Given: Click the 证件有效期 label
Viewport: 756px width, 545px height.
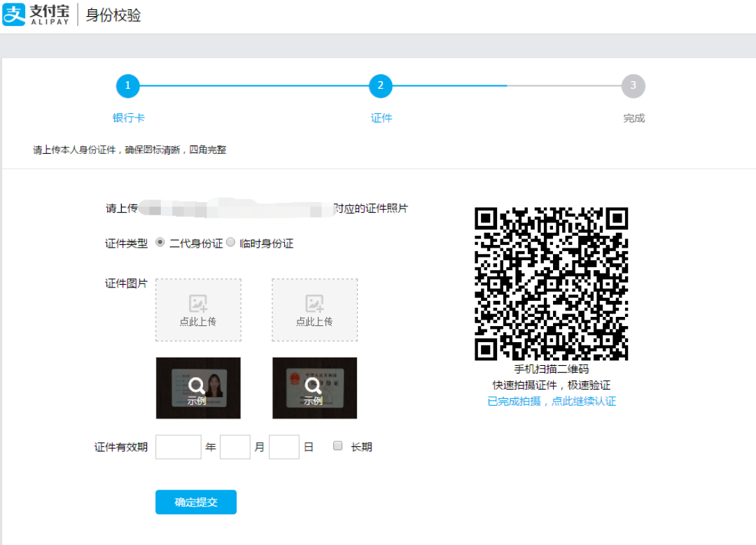Looking at the screenshot, I should [x=120, y=447].
